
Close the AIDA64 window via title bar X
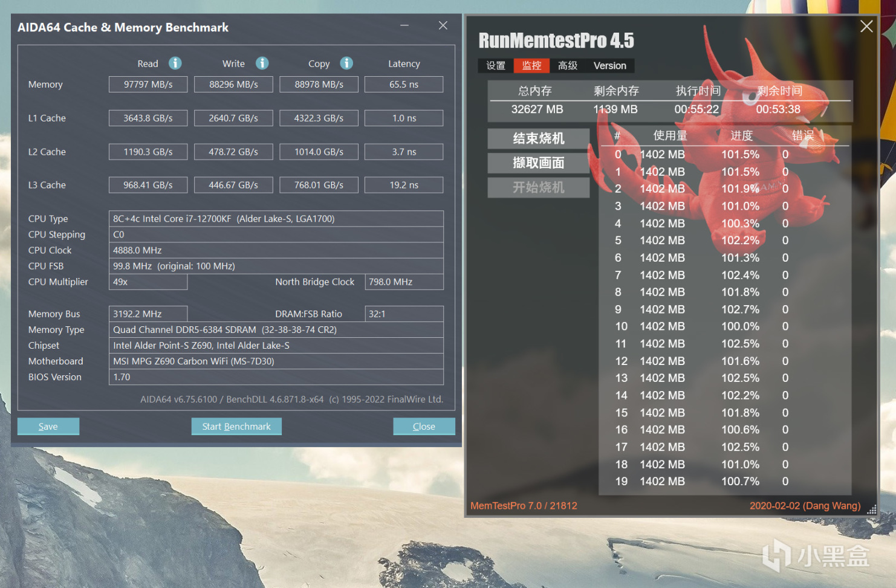[x=443, y=25]
